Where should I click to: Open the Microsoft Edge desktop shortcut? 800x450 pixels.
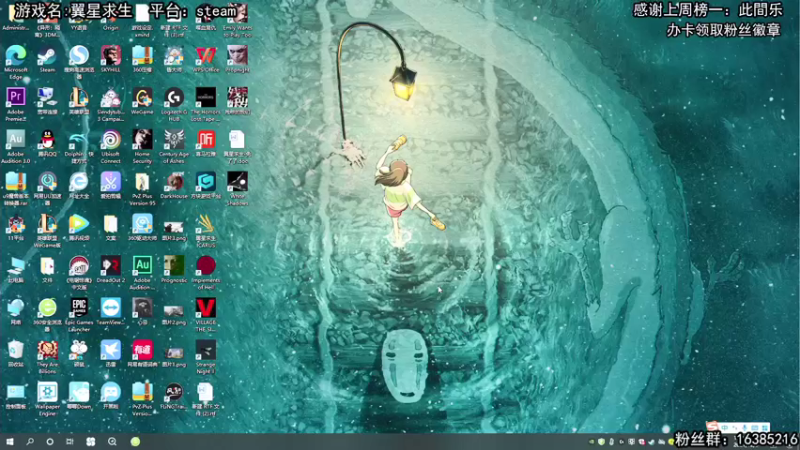tap(16, 55)
